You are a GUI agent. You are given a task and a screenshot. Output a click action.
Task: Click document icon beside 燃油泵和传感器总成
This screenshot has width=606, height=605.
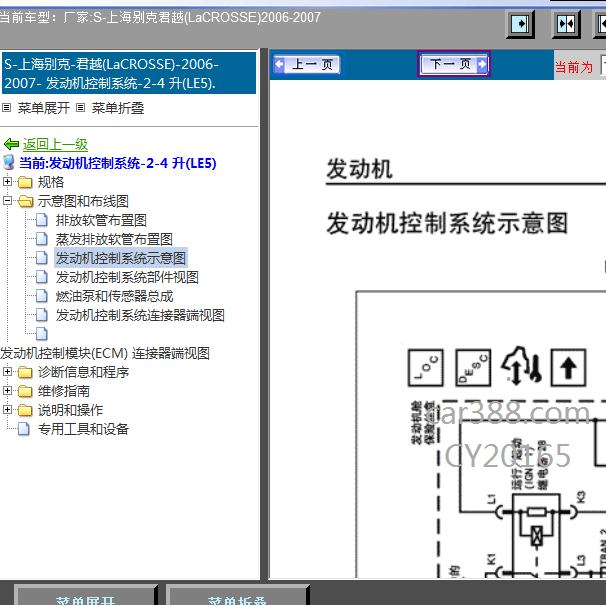[x=42, y=295]
